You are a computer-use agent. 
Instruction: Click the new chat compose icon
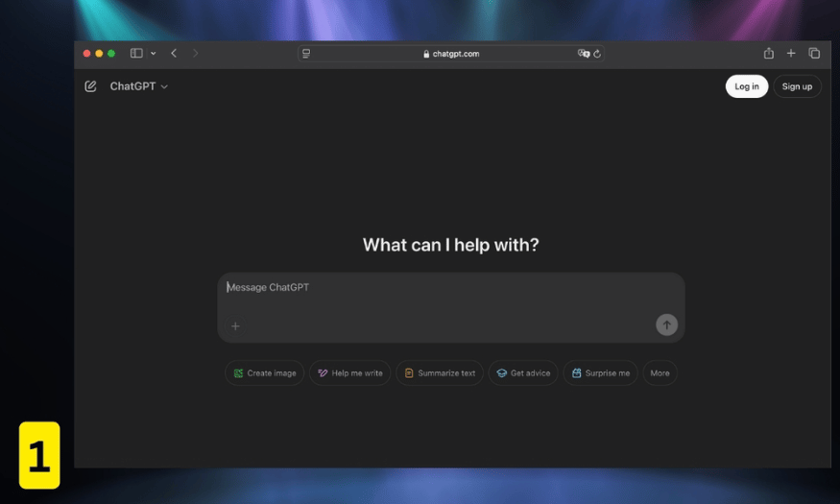(x=90, y=86)
